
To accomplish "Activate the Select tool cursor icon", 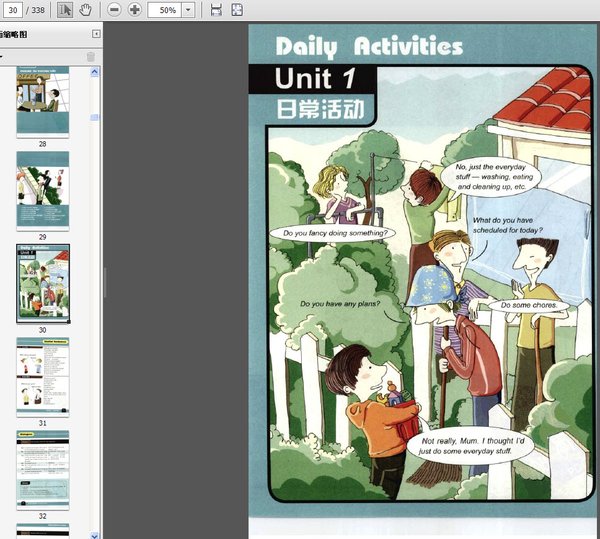I will pyautogui.click(x=65, y=10).
